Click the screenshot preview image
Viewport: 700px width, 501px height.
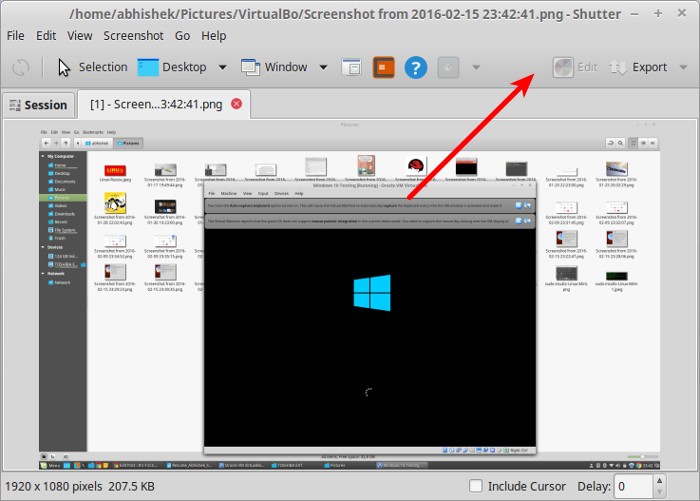pyautogui.click(x=350, y=295)
